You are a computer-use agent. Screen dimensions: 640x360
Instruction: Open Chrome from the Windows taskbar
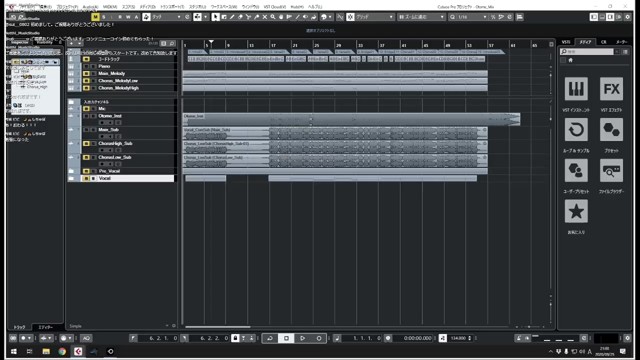(x=62, y=351)
